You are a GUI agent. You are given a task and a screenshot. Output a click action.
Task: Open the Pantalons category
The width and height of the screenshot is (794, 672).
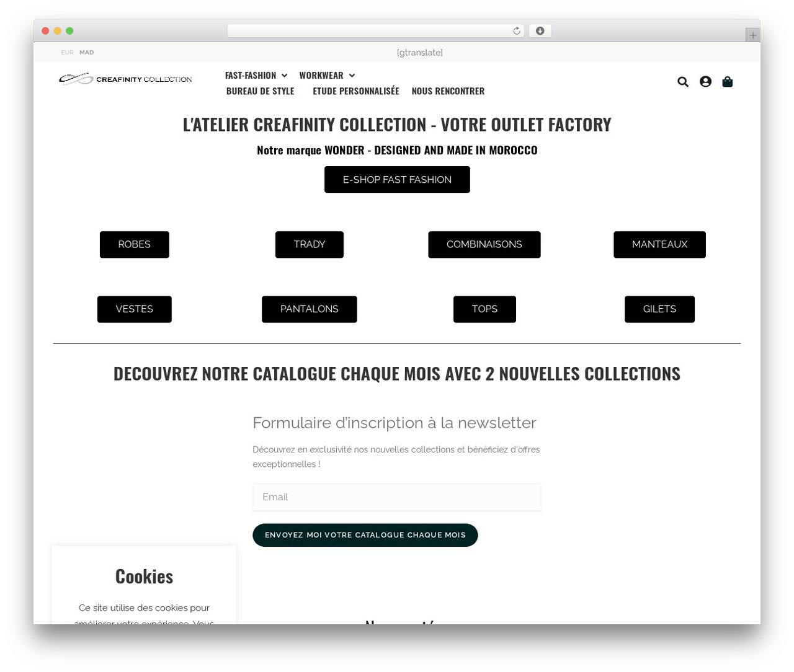[310, 309]
